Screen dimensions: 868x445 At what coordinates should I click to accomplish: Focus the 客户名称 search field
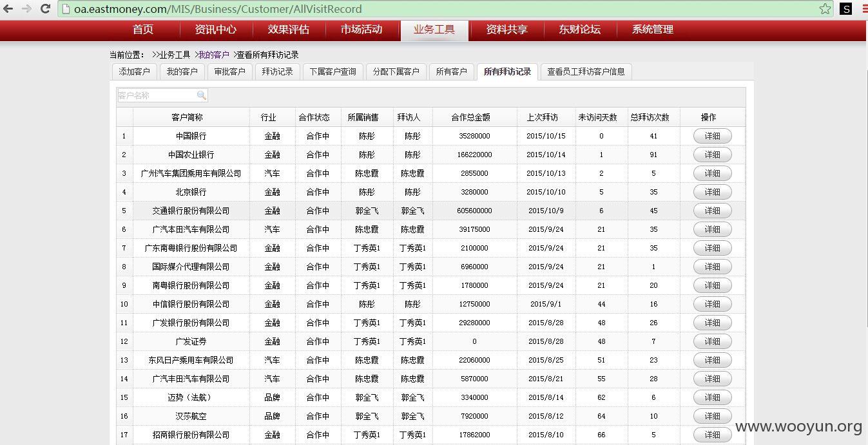click(162, 95)
